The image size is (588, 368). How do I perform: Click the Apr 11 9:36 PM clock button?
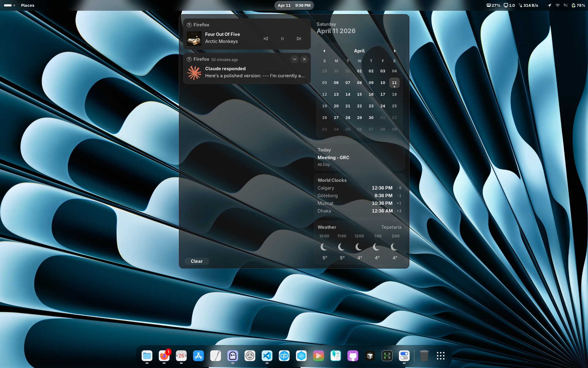pos(294,5)
